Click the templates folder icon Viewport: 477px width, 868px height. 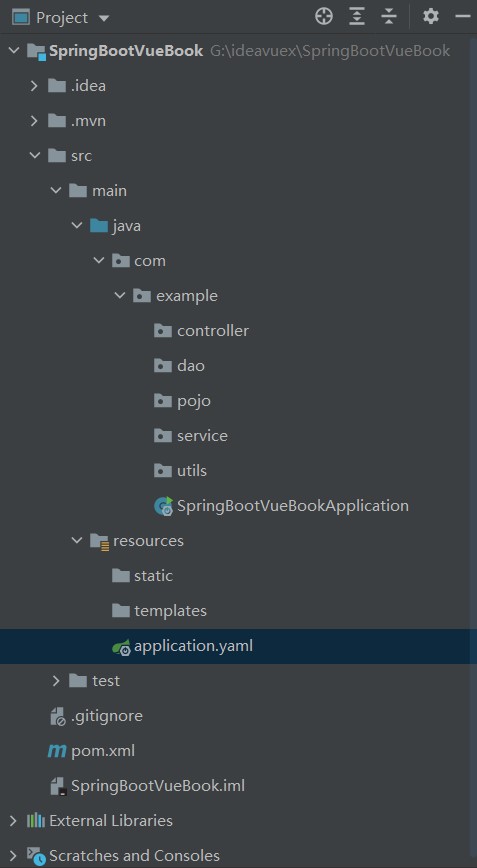click(x=121, y=610)
